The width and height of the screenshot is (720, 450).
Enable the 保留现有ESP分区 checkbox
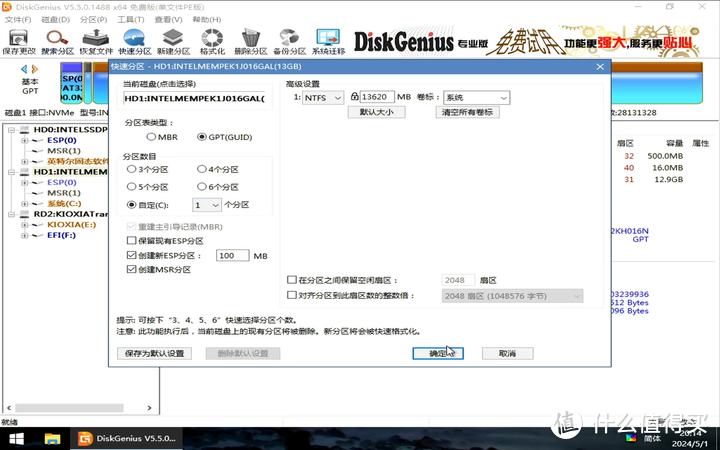pyautogui.click(x=132, y=241)
